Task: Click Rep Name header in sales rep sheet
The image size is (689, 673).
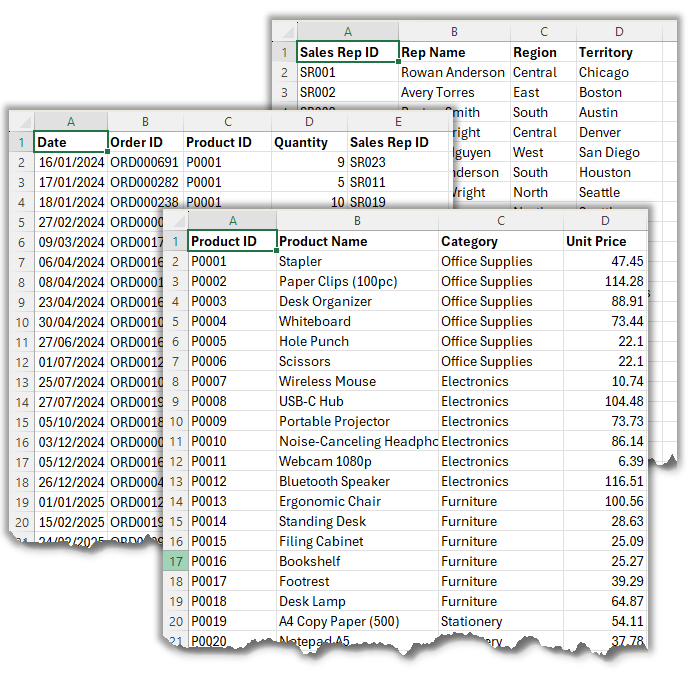Action: tap(454, 52)
